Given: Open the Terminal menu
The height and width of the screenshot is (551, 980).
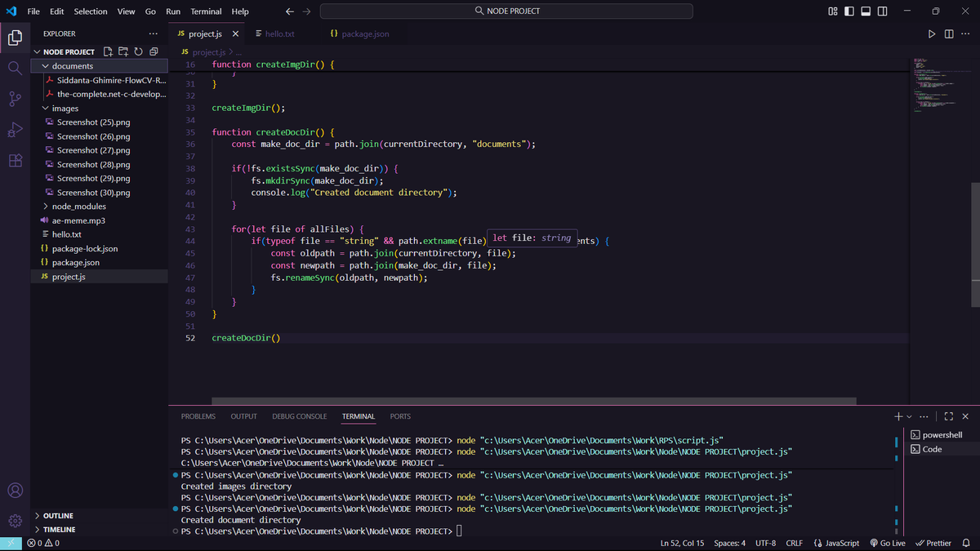Looking at the screenshot, I should (x=206, y=11).
